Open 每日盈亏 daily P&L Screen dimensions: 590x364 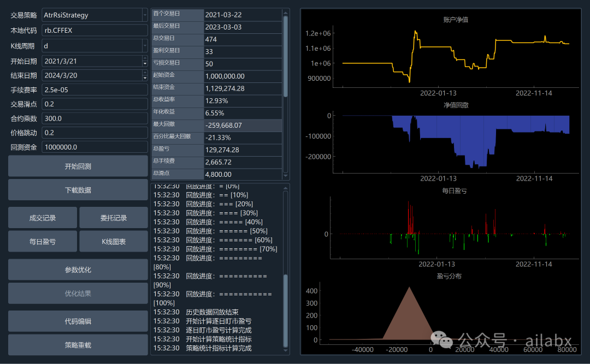pos(43,241)
